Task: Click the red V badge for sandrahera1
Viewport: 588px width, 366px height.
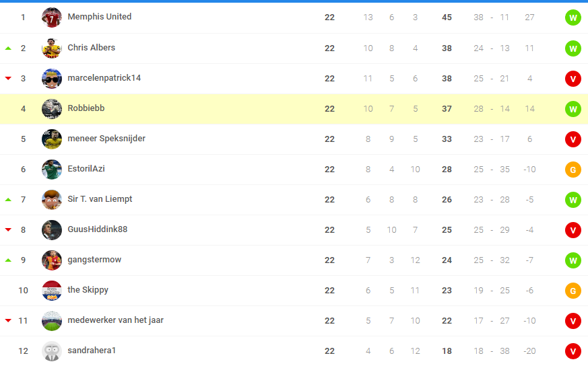Action: coord(573,351)
